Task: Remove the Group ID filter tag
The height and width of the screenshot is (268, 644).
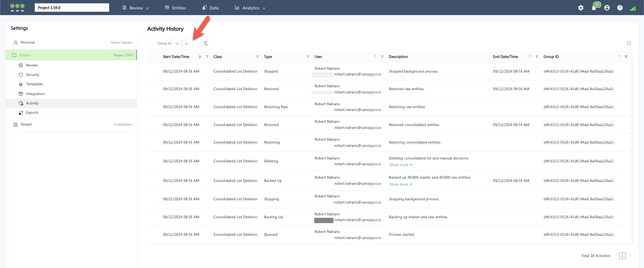Action: (x=186, y=44)
